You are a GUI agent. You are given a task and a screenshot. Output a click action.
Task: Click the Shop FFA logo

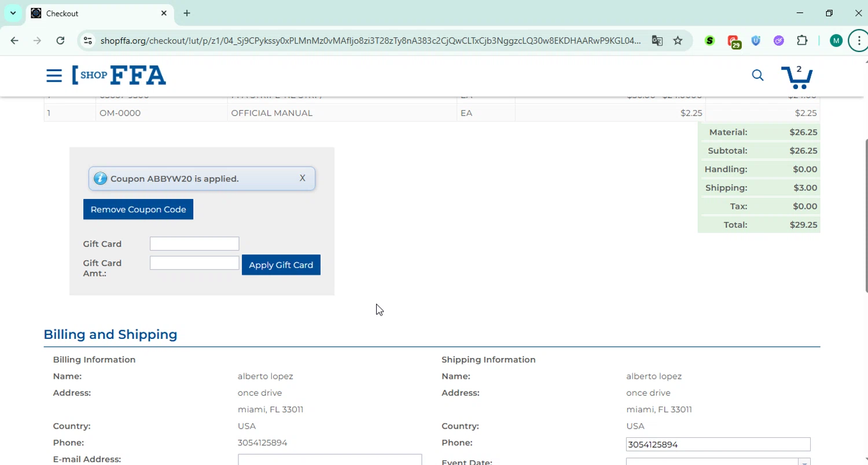(119, 75)
